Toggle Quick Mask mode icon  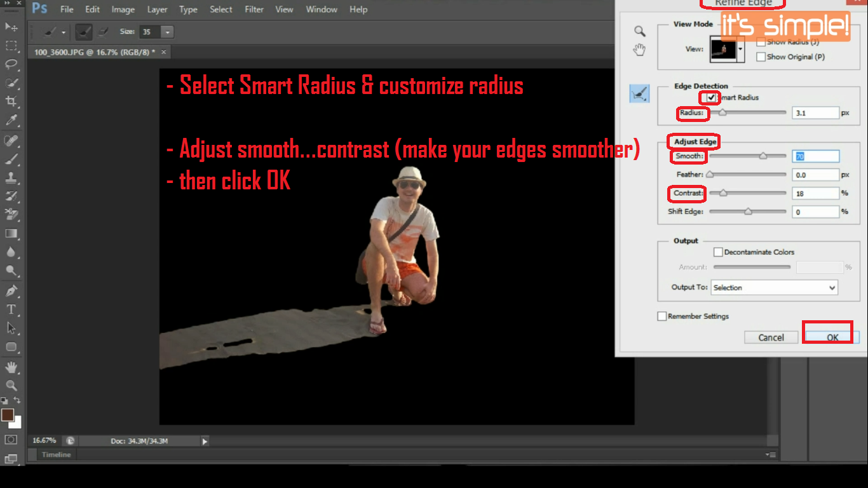(11, 440)
